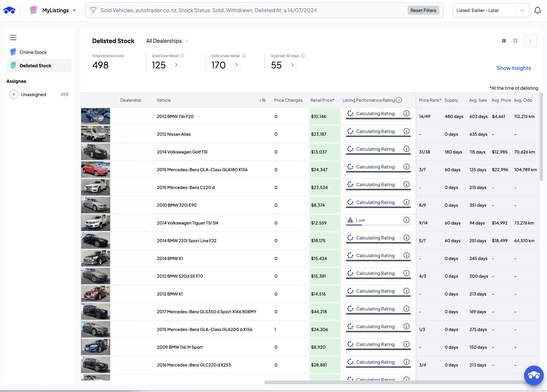Click the Supply column header
547x392 pixels.
pyautogui.click(x=451, y=100)
